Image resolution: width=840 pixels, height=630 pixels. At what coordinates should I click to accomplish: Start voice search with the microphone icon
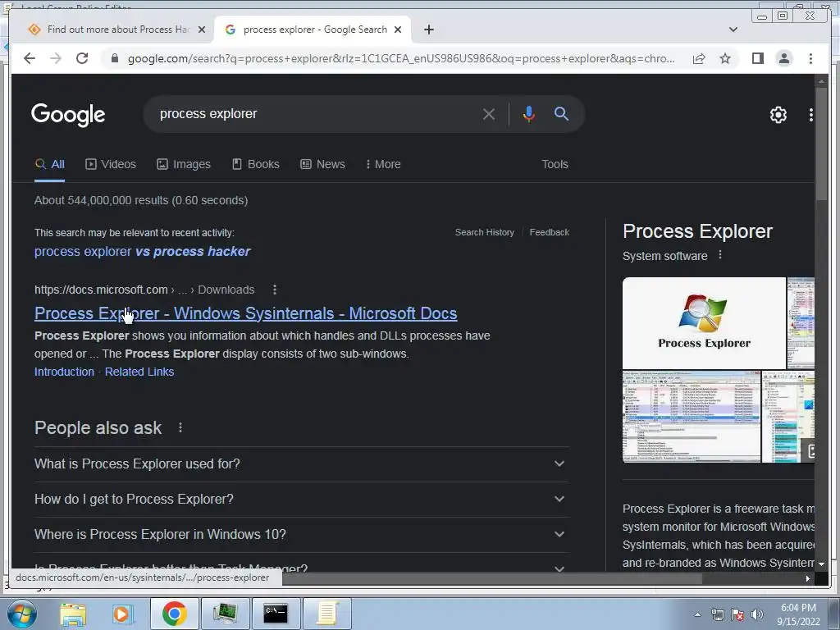pos(529,114)
